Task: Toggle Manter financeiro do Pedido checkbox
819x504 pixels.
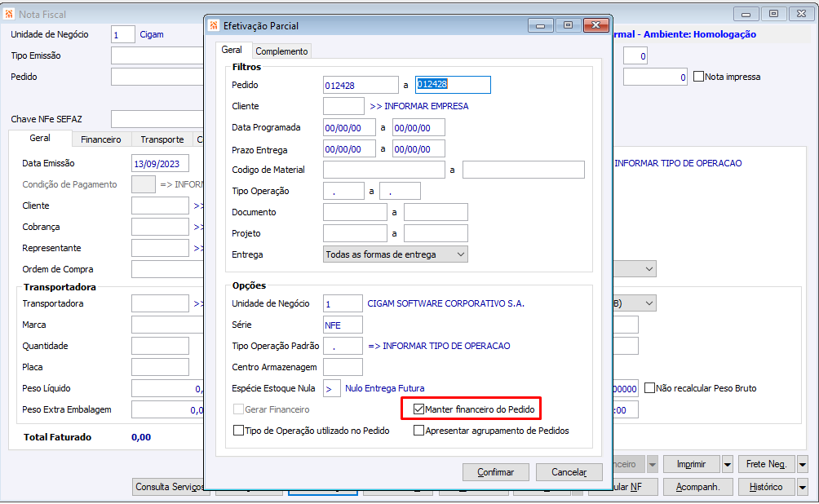Action: tap(418, 409)
